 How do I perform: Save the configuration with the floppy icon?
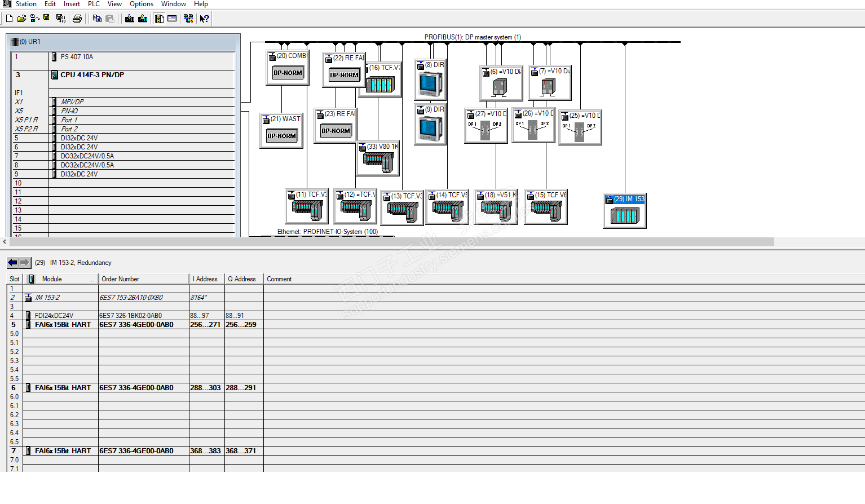47,19
